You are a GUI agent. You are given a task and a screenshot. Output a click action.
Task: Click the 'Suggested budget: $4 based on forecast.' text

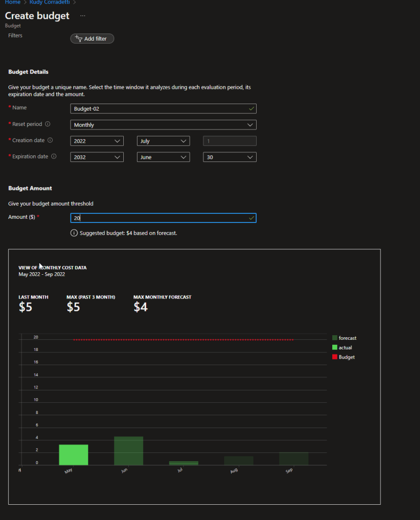[x=128, y=233]
